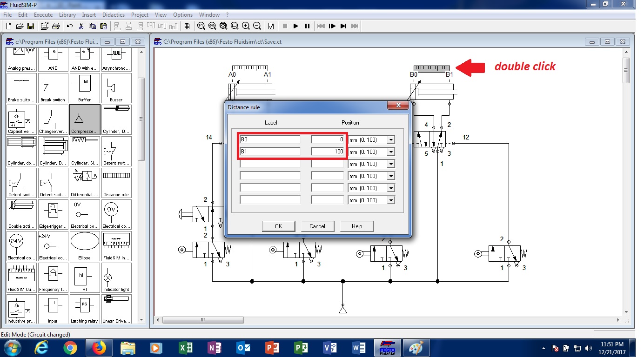Open Paint from the taskbar
The width and height of the screenshot is (644, 357).
pyautogui.click(x=416, y=348)
